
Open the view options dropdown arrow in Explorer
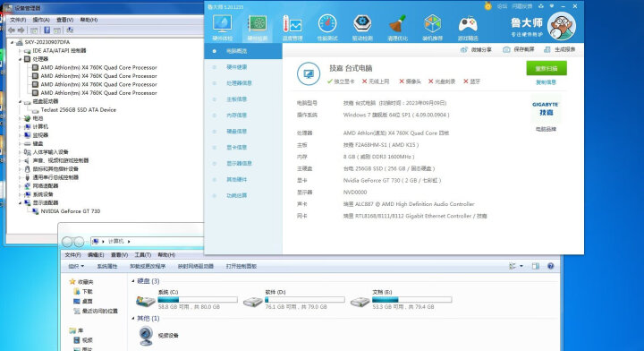521,266
